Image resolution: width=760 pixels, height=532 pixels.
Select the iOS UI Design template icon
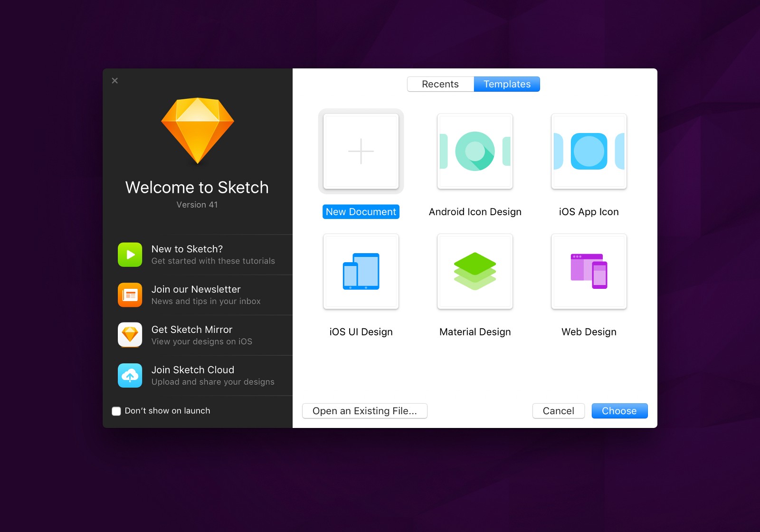(361, 271)
